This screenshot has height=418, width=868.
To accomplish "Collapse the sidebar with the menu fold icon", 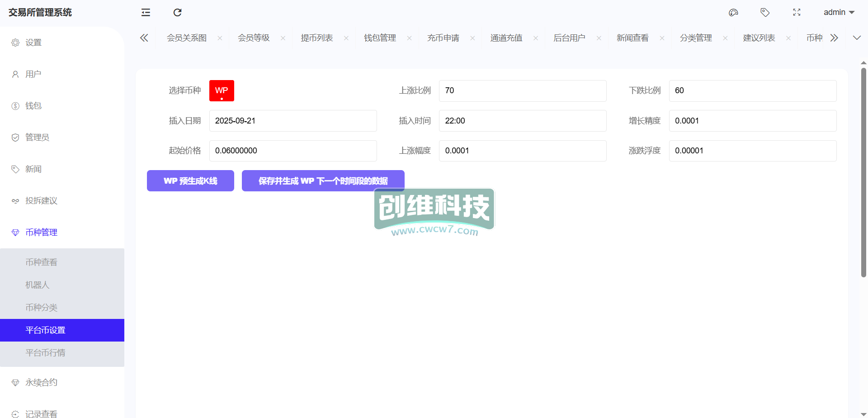I will [146, 13].
